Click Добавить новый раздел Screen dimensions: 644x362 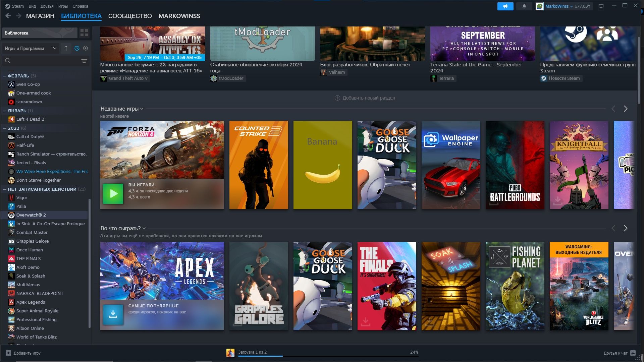pyautogui.click(x=365, y=98)
